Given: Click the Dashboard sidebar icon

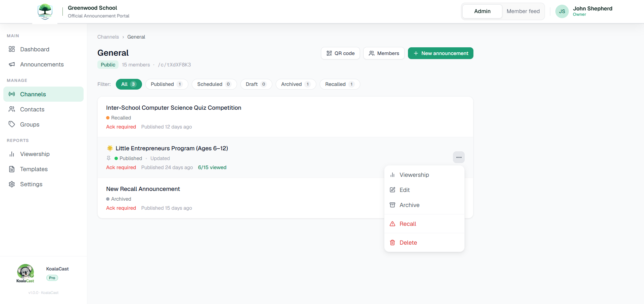Looking at the screenshot, I should click(x=12, y=49).
